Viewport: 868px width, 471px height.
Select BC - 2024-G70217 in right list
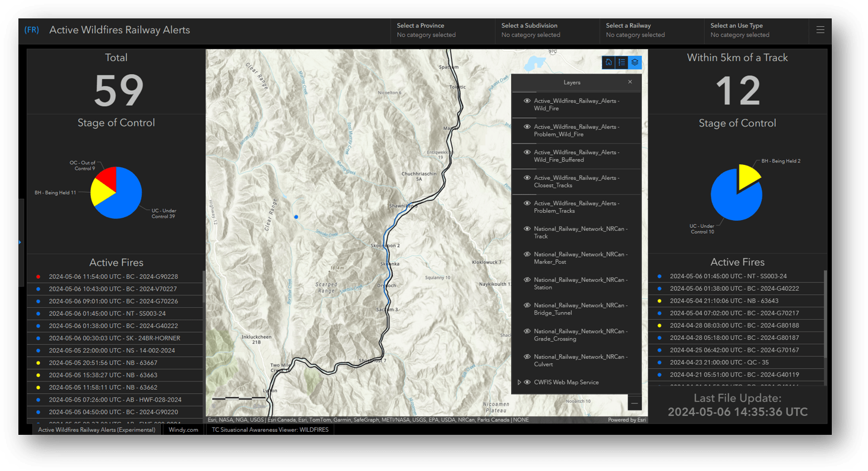[736, 313]
